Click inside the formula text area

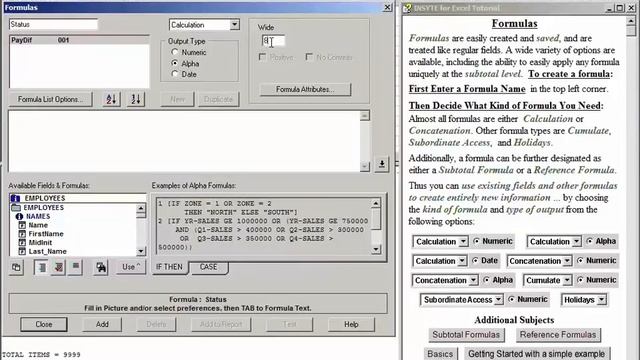tap(184, 141)
